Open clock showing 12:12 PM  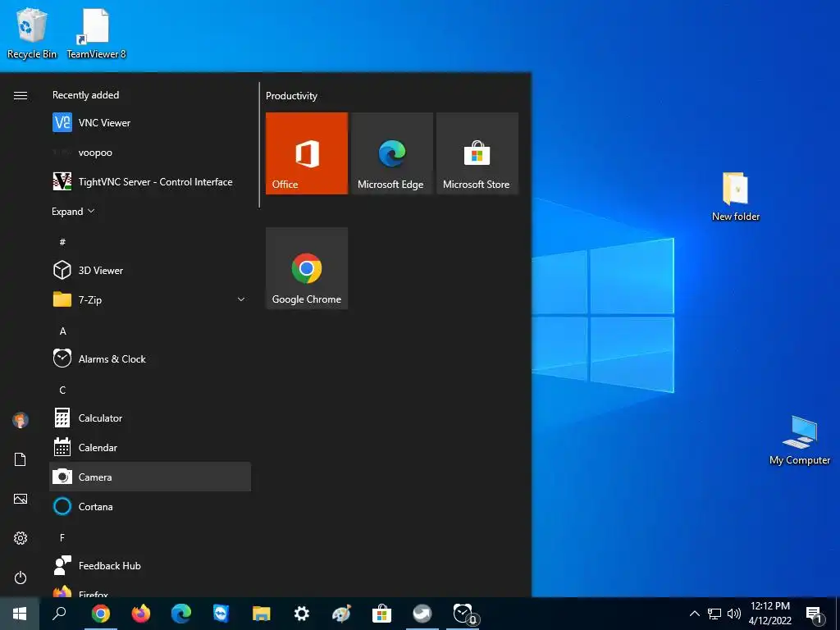770,614
